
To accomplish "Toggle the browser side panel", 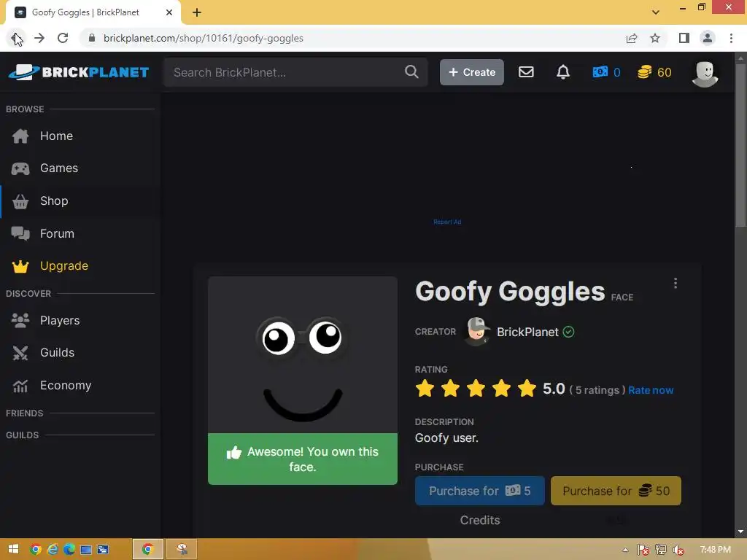I will (x=684, y=38).
